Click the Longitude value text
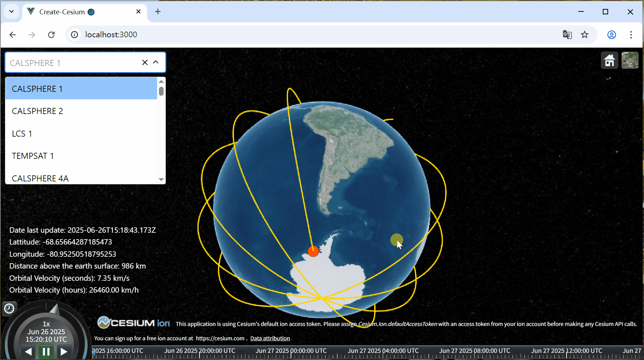The height and width of the screenshot is (360, 644). 63,254
